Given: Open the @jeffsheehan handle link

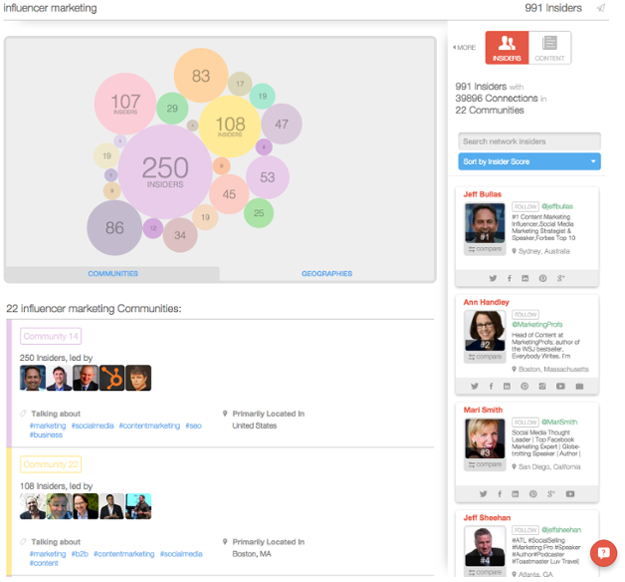Looking at the screenshot, I should pyautogui.click(x=561, y=530).
